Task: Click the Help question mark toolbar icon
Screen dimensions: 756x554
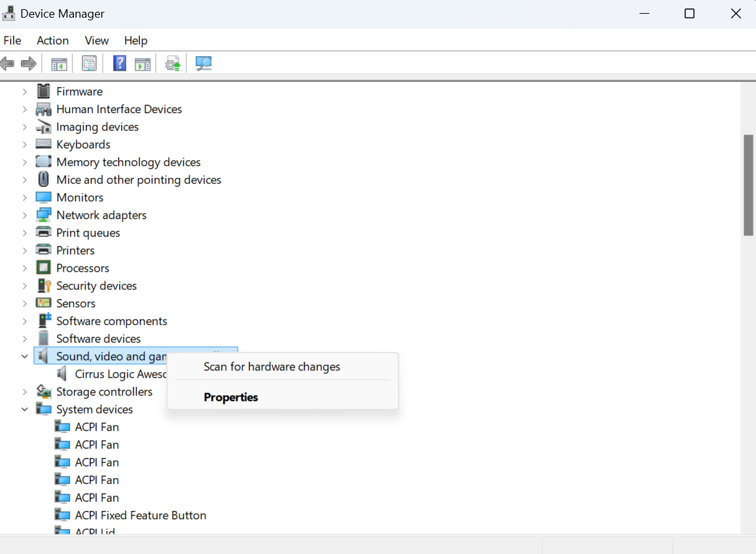Action: pyautogui.click(x=119, y=63)
